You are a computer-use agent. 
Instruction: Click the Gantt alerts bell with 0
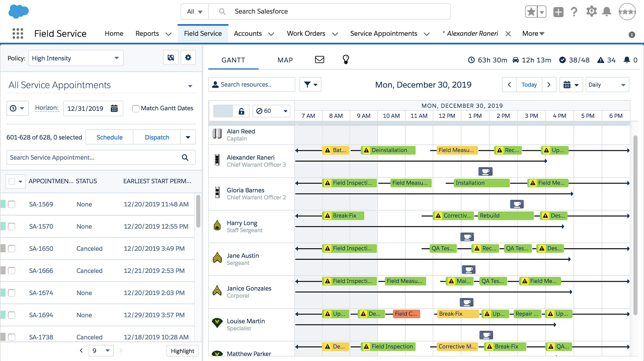[630, 60]
